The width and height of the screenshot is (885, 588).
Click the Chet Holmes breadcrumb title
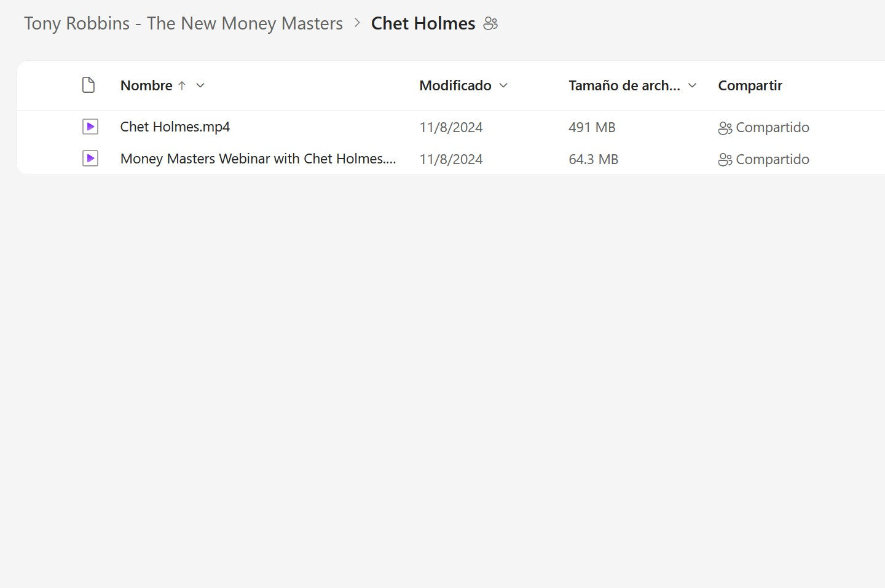coord(423,23)
